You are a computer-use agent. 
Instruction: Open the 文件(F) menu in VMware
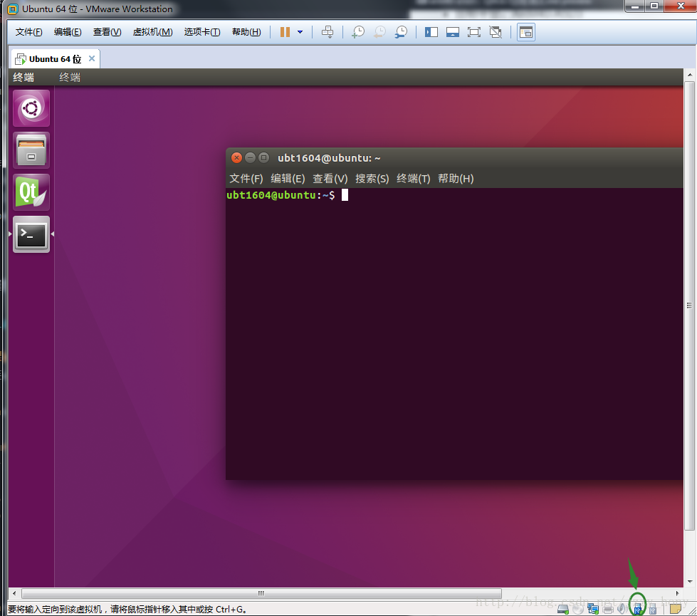(x=29, y=32)
